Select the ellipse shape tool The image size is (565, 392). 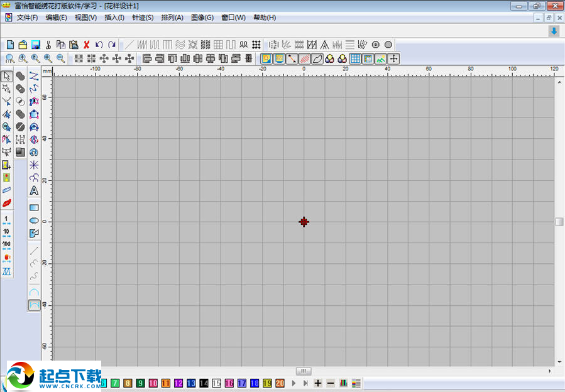point(34,220)
